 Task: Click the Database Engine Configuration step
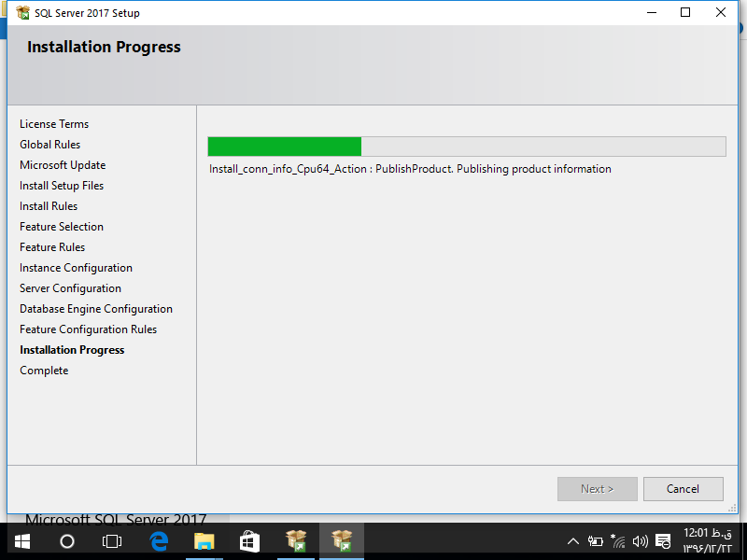96,309
